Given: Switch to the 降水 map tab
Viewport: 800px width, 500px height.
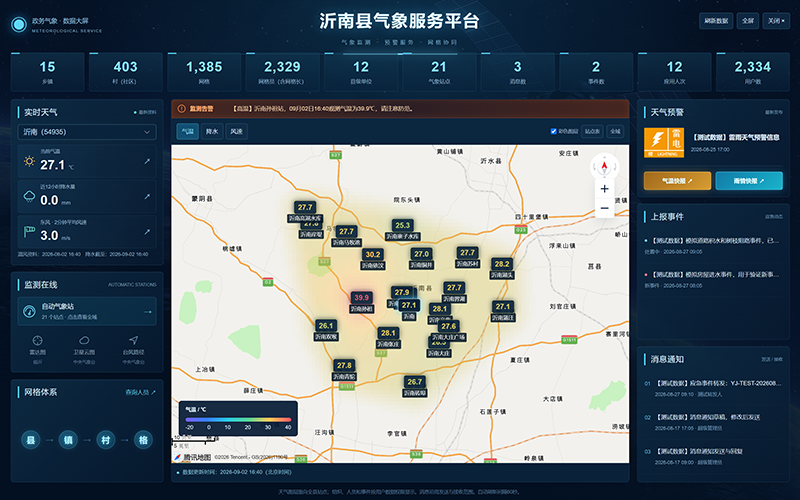Looking at the screenshot, I should coord(212,132).
